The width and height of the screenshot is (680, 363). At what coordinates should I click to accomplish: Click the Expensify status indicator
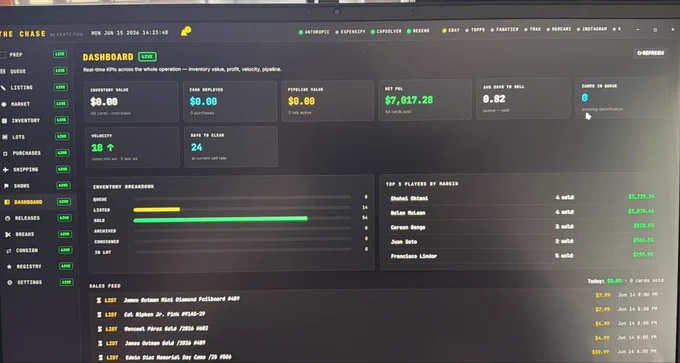(350, 32)
